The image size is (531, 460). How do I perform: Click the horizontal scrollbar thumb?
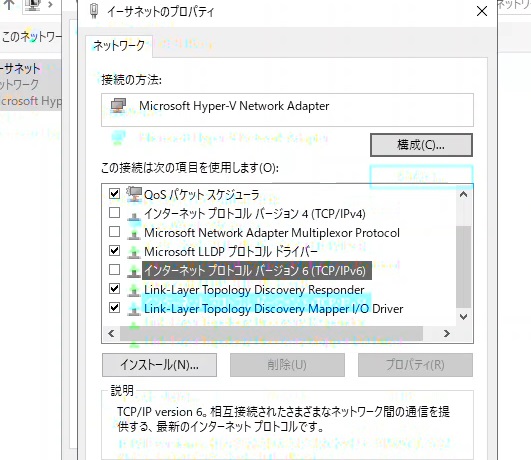(x=271, y=334)
